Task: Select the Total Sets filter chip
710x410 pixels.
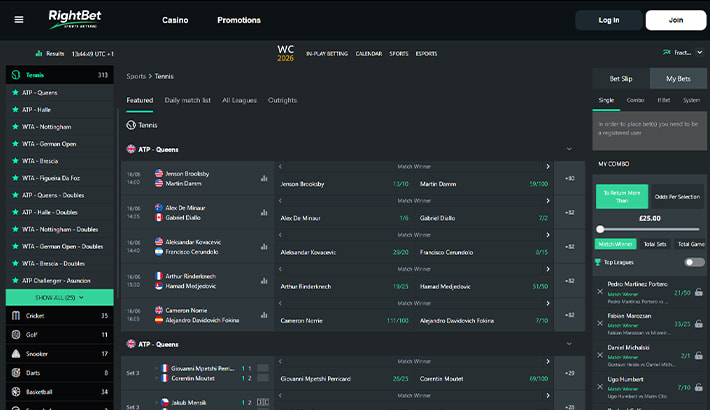Action: (655, 244)
